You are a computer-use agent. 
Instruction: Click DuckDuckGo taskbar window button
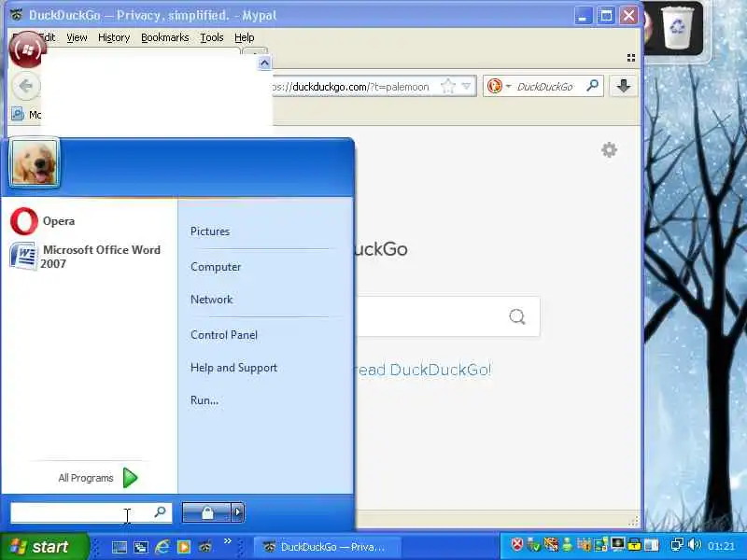[x=327, y=547]
